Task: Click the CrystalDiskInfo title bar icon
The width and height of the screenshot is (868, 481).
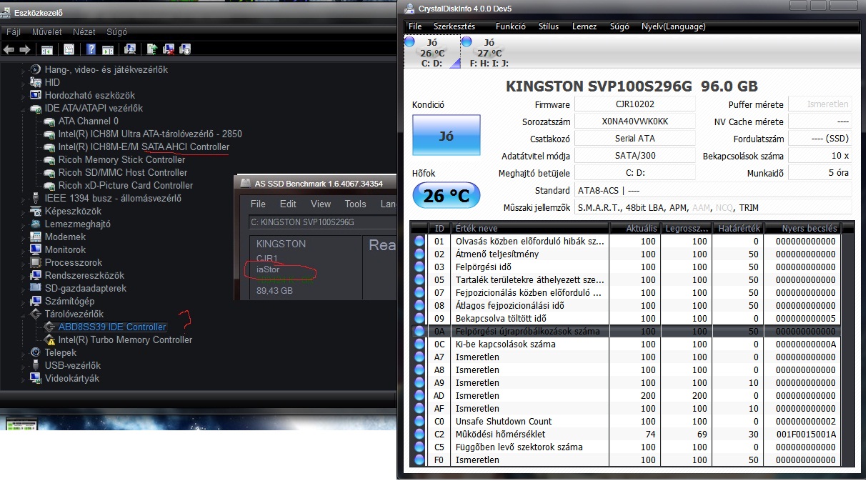Action: tap(409, 8)
